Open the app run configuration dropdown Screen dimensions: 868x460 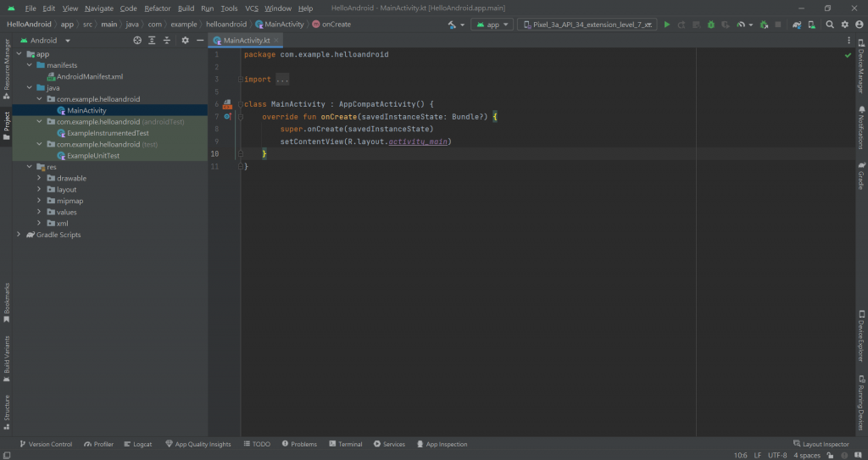coord(492,25)
